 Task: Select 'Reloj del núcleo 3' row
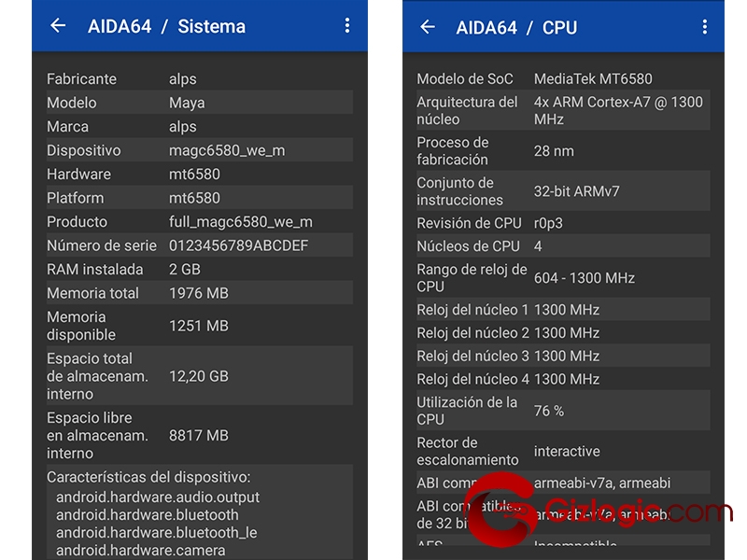coord(563,356)
